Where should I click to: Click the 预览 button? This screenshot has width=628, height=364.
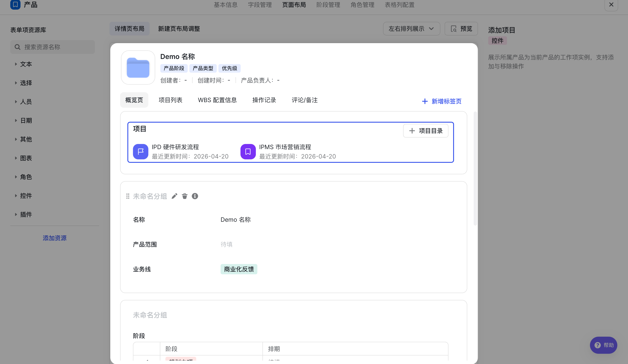point(461,29)
